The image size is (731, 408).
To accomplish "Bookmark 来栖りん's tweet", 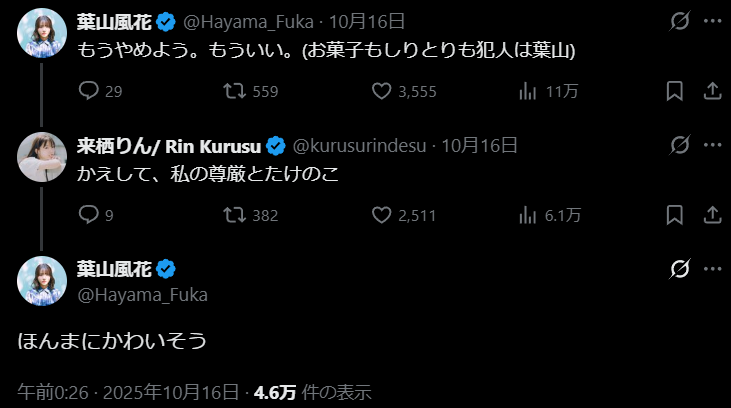I will click(x=675, y=214).
